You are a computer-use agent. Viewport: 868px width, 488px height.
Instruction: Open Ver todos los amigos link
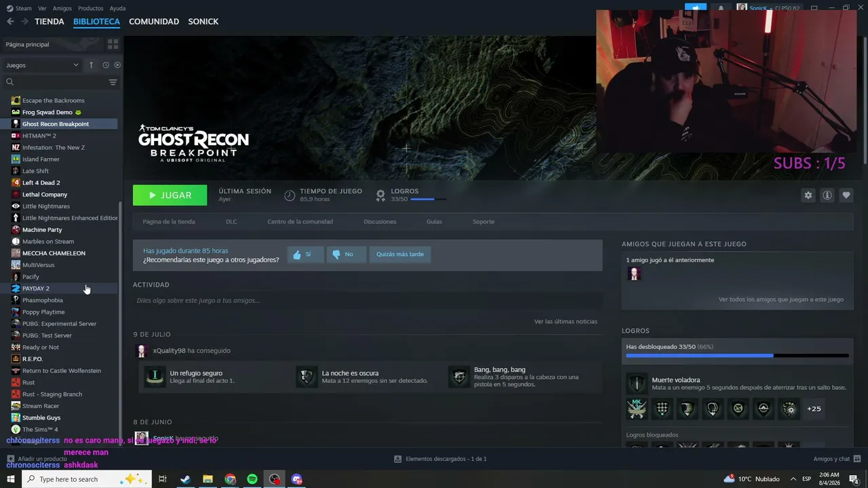point(781,300)
